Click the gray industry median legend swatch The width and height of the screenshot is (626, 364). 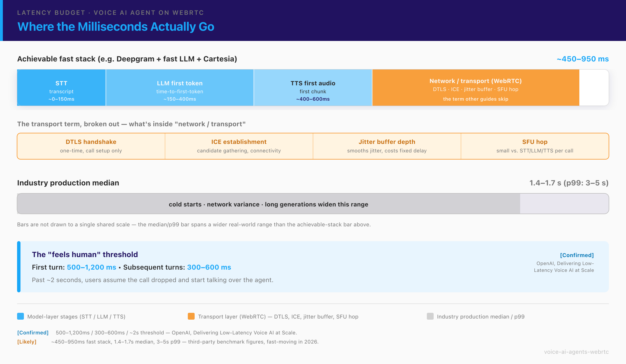pyautogui.click(x=430, y=316)
